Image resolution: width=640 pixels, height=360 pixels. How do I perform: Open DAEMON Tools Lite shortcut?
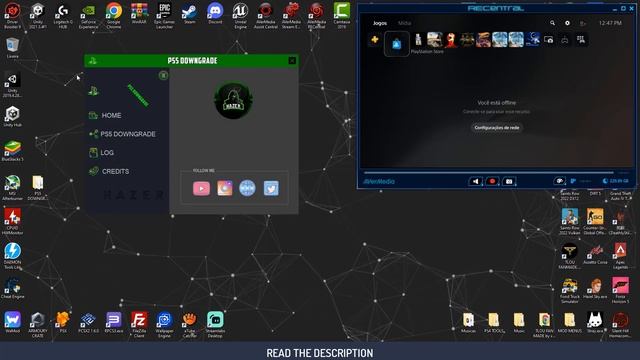(12, 256)
